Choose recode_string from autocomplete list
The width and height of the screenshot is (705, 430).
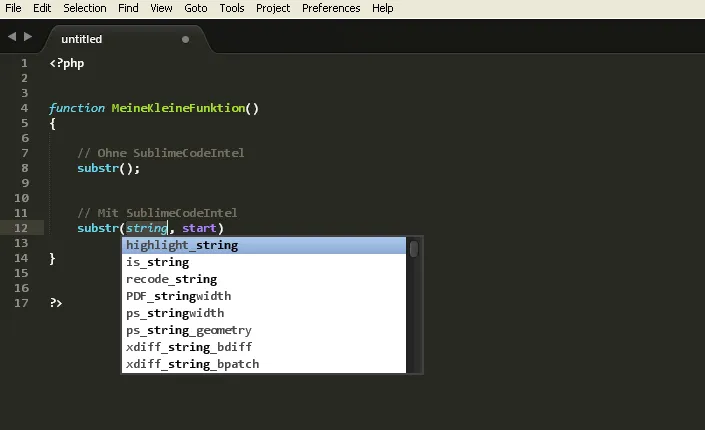(x=264, y=279)
